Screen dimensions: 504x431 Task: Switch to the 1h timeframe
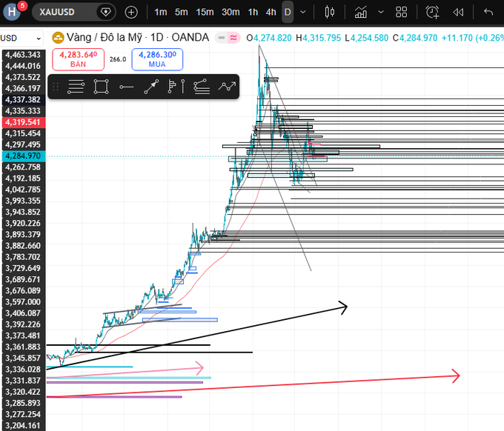(x=253, y=12)
